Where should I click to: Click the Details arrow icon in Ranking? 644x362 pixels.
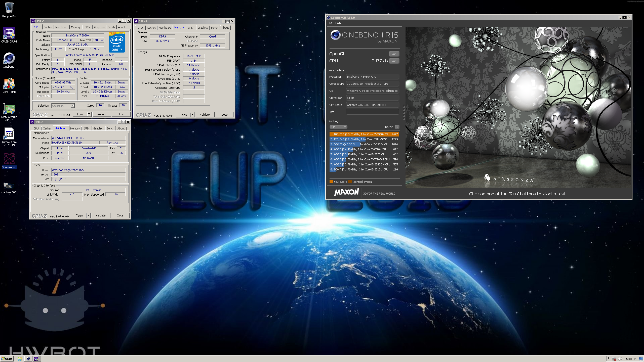pos(397,127)
